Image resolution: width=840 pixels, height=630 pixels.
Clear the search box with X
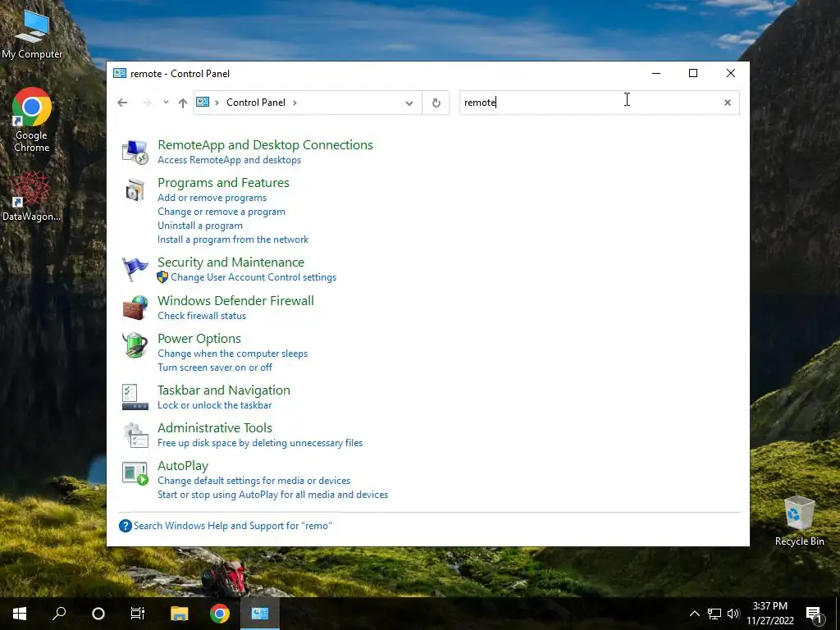tap(728, 103)
